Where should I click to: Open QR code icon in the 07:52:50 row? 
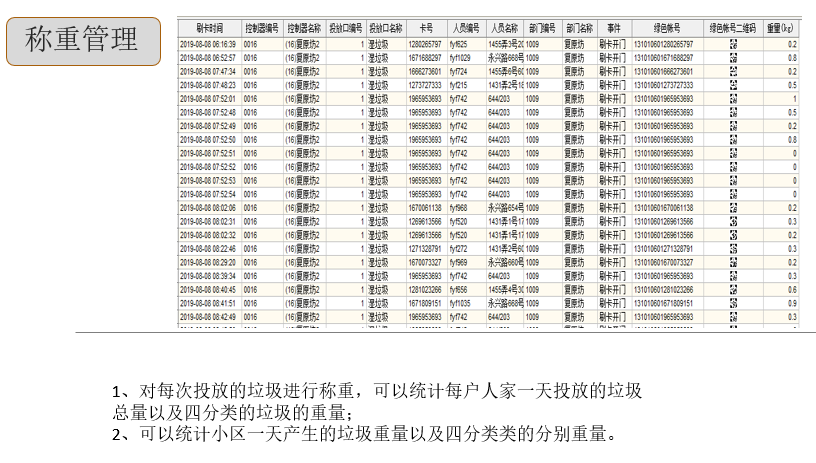pos(733,139)
